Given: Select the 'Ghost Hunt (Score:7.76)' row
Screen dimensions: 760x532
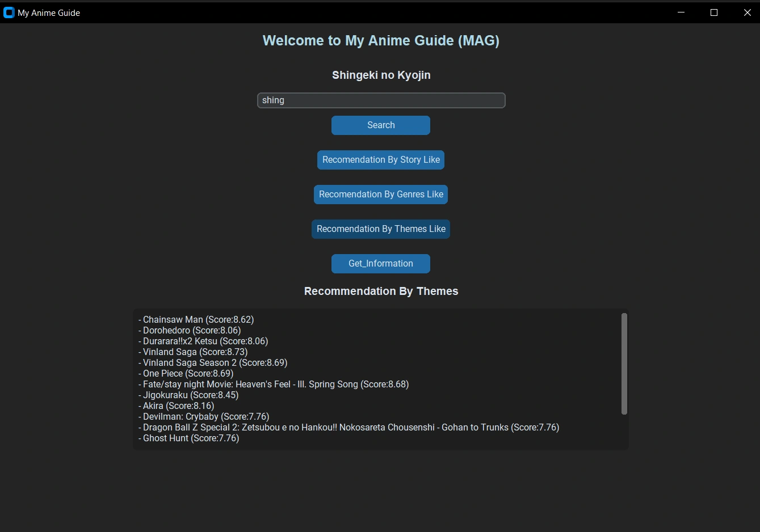Looking at the screenshot, I should (189, 438).
